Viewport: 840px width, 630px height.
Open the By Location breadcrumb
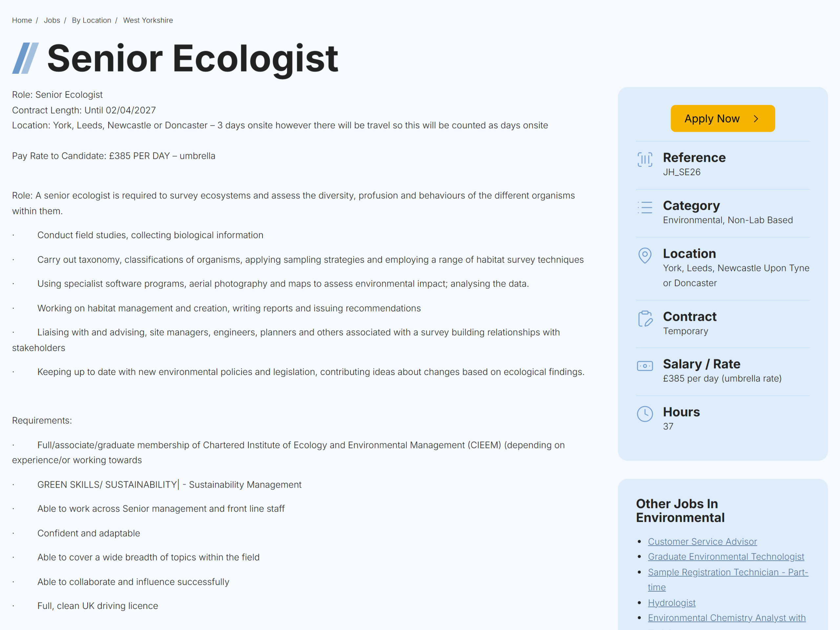click(92, 20)
